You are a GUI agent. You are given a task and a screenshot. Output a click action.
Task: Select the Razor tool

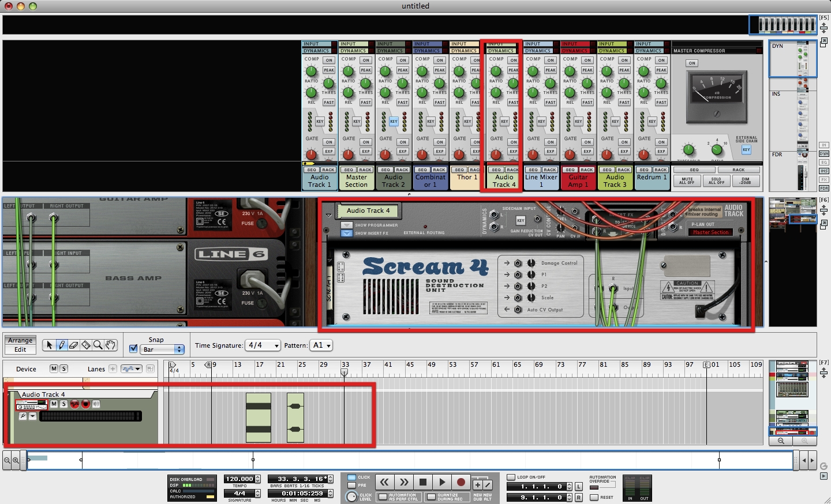tap(86, 345)
